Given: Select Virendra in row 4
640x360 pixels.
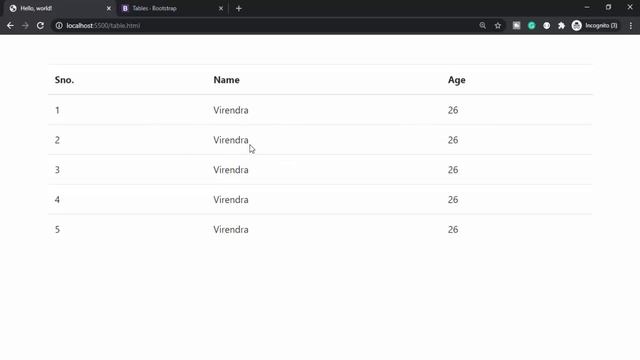Looking at the screenshot, I should pos(231,200).
